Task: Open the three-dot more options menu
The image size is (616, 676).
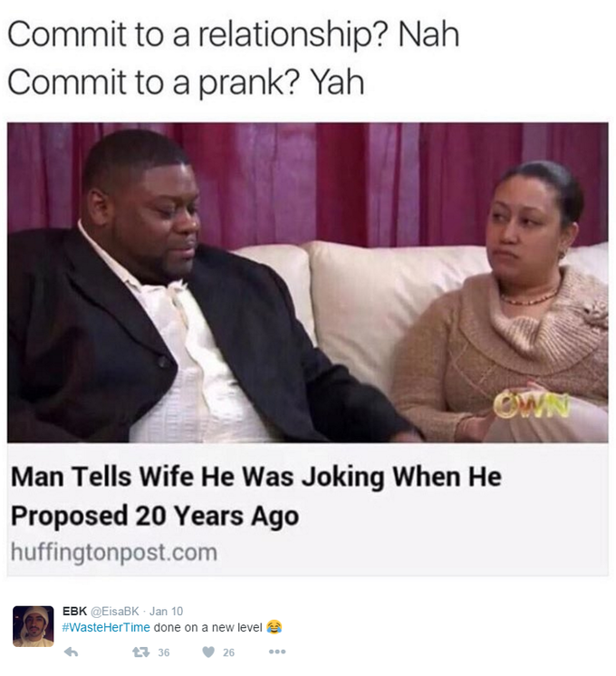Action: 277,652
